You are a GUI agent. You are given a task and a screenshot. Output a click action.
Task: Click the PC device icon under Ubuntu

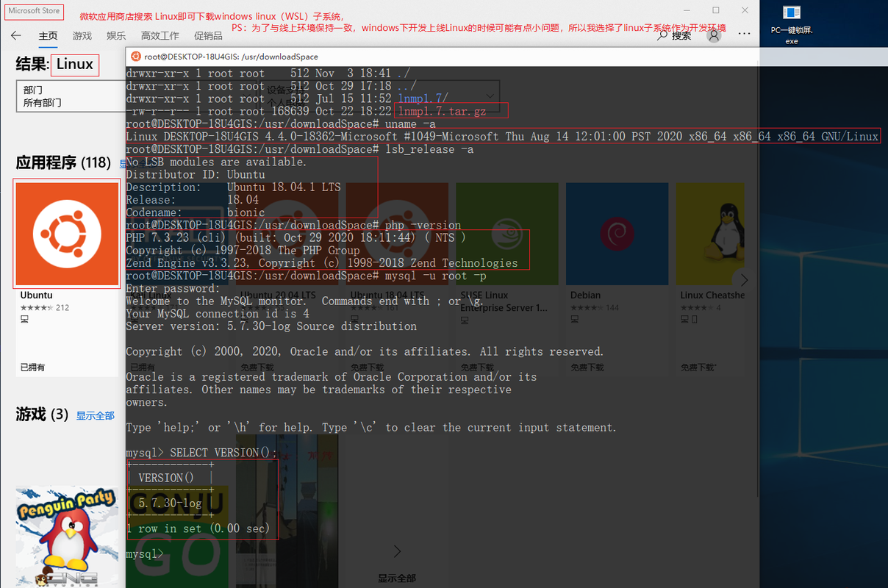coord(24,320)
